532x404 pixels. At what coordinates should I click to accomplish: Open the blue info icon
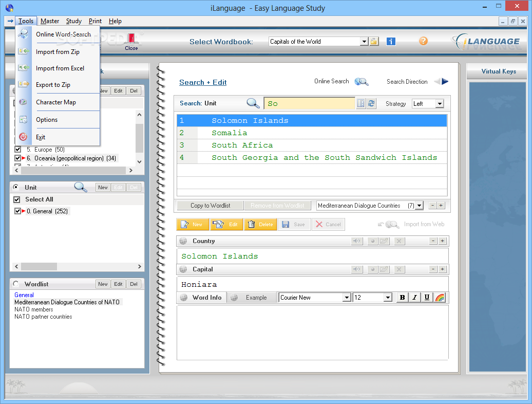click(391, 42)
